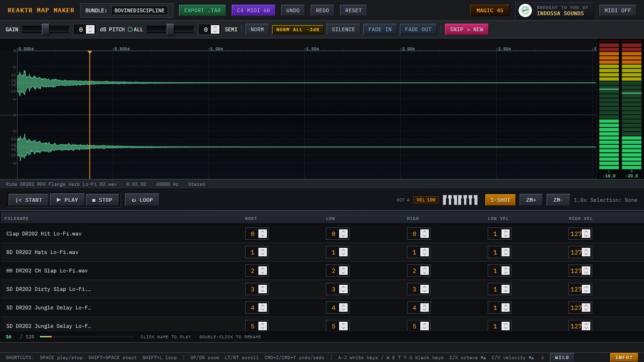Click the Ride DR202 909 Flange Verb filename label

61,184
